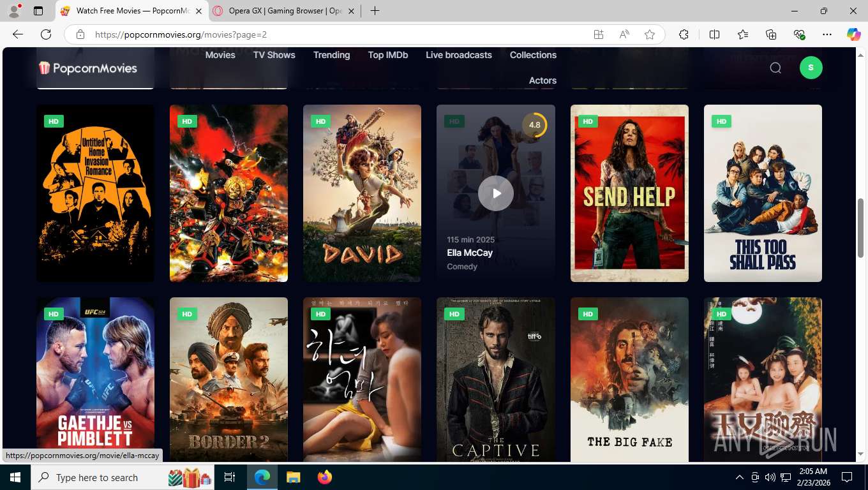This screenshot has width=868, height=490.
Task: Open the Read aloud icon
Action: tap(624, 34)
